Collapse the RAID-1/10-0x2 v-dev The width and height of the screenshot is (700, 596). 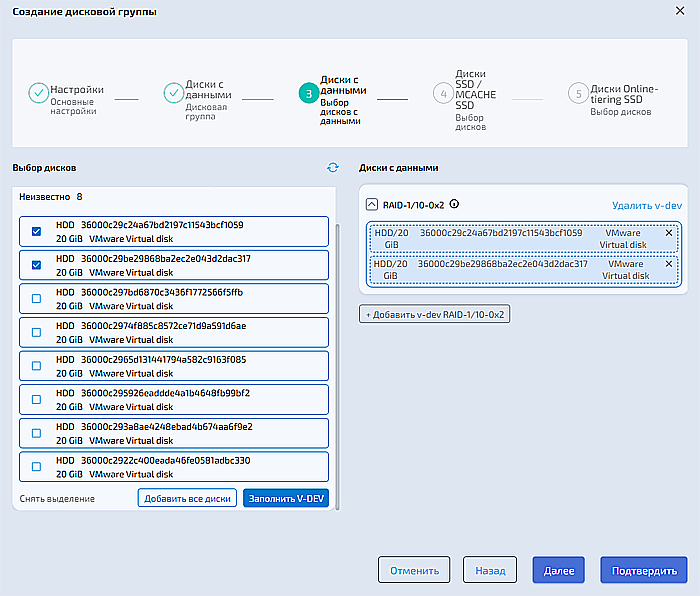pyautogui.click(x=371, y=204)
